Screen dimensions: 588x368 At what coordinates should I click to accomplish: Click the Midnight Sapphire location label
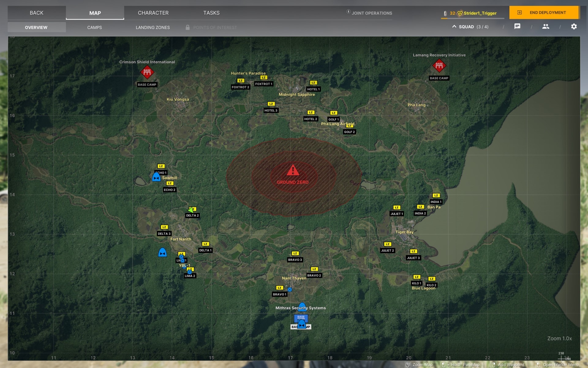tap(297, 94)
